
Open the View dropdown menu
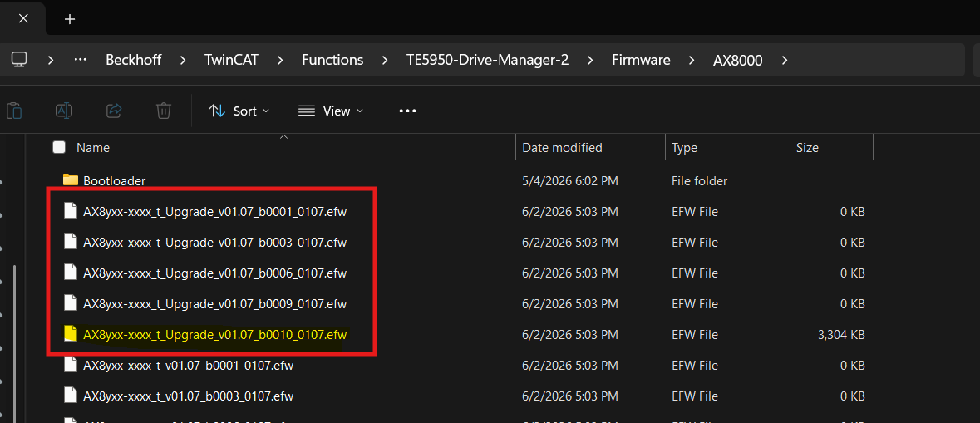tap(331, 111)
